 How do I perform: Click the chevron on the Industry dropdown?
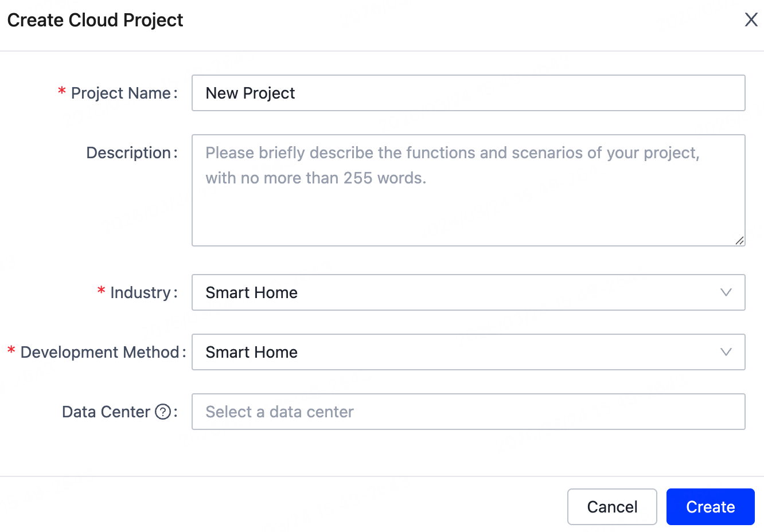[x=726, y=292]
